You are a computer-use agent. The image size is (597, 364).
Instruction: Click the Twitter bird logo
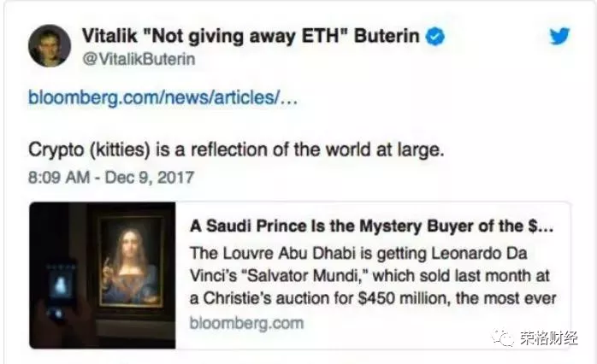pyautogui.click(x=559, y=36)
